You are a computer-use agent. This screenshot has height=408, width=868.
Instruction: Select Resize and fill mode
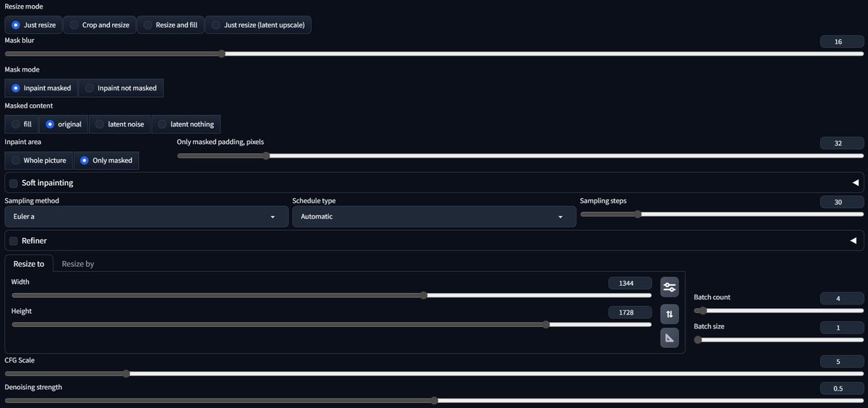pos(170,25)
